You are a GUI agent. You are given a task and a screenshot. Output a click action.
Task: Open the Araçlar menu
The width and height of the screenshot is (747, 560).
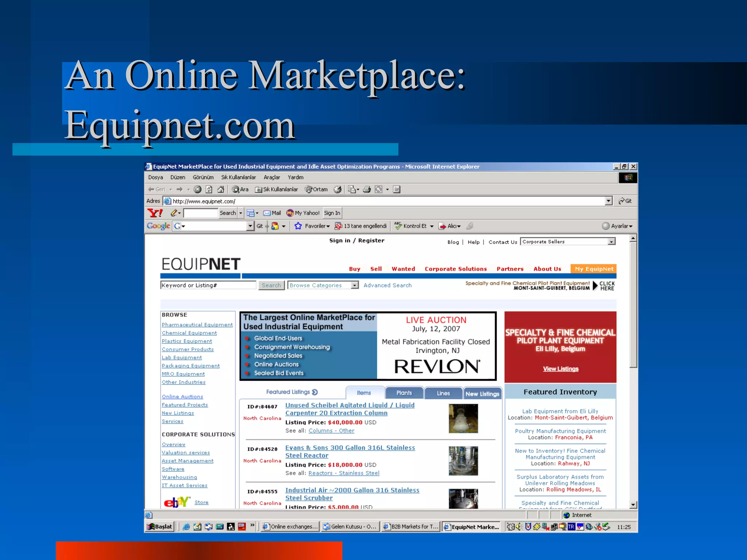[x=272, y=177]
